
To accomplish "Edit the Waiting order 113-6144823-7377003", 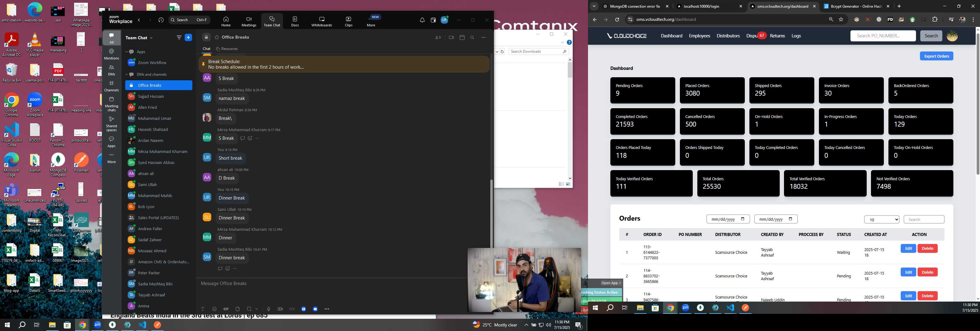I will click(x=908, y=248).
